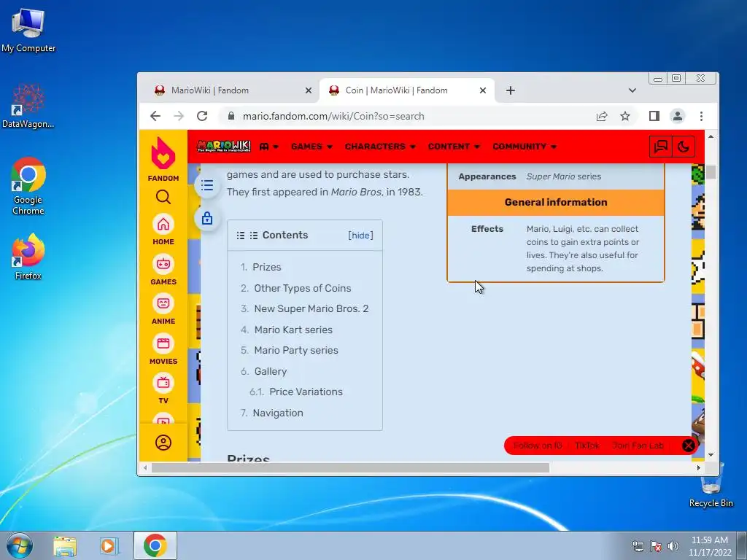Open the TV sidebar icon
747x560 pixels.
click(163, 389)
